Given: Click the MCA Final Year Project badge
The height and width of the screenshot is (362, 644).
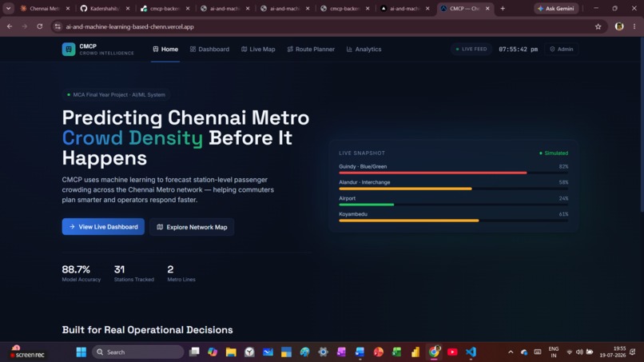Looking at the screenshot, I should point(116,95).
